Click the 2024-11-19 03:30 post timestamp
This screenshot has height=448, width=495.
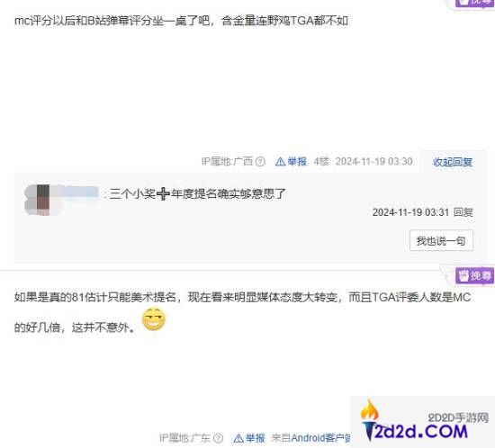pyautogui.click(x=373, y=162)
